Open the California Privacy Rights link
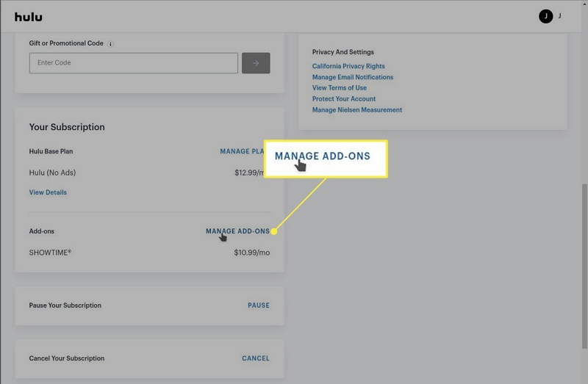 (x=348, y=66)
